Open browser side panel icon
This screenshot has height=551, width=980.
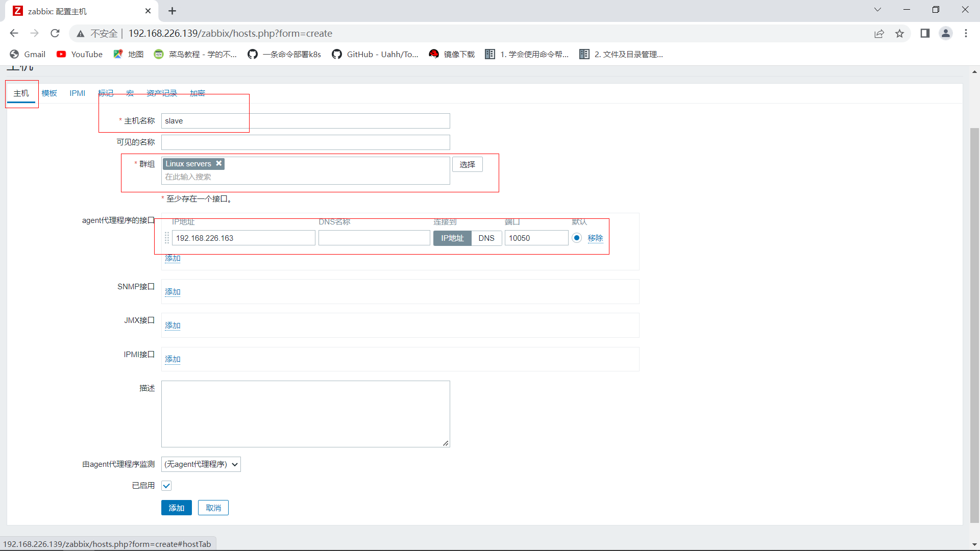(925, 34)
